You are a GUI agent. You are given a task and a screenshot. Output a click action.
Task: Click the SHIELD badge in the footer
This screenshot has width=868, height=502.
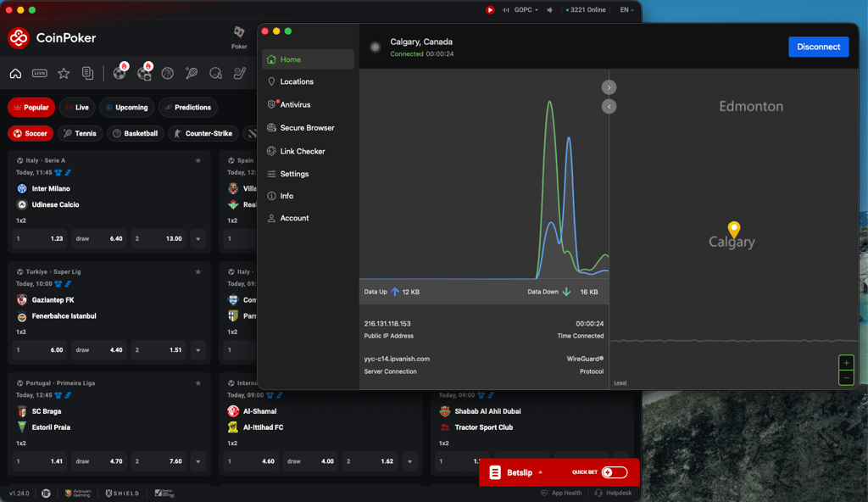(x=122, y=494)
